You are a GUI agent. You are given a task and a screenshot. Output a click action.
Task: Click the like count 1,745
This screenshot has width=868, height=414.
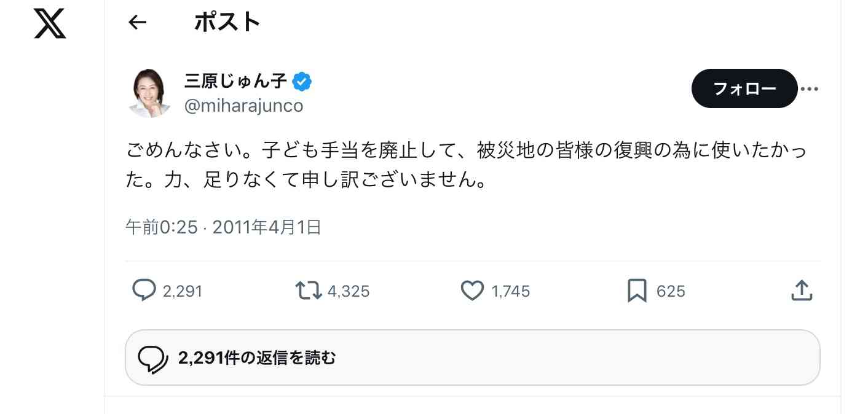click(511, 291)
